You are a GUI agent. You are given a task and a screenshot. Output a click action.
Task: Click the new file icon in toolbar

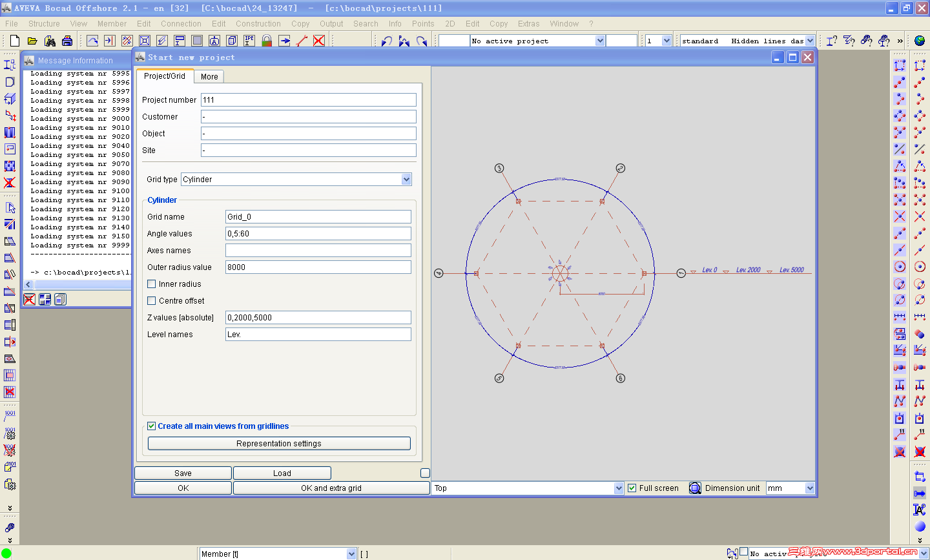pyautogui.click(x=15, y=41)
